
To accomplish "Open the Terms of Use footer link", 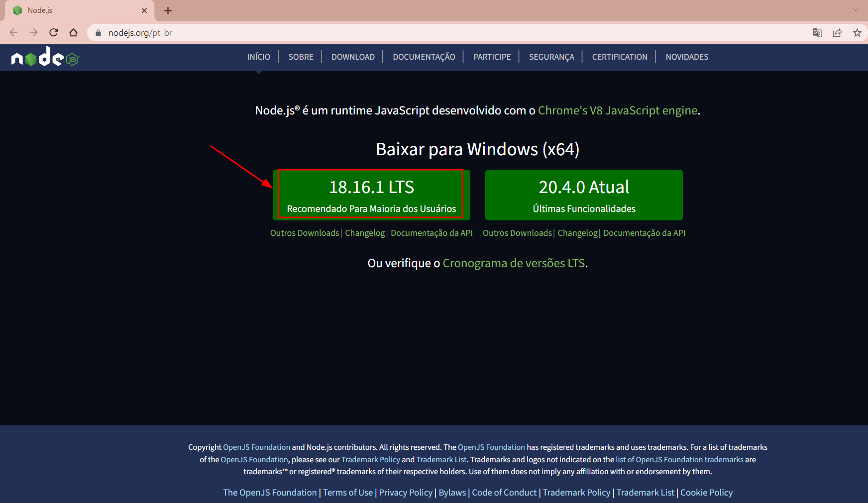I will click(x=348, y=493).
